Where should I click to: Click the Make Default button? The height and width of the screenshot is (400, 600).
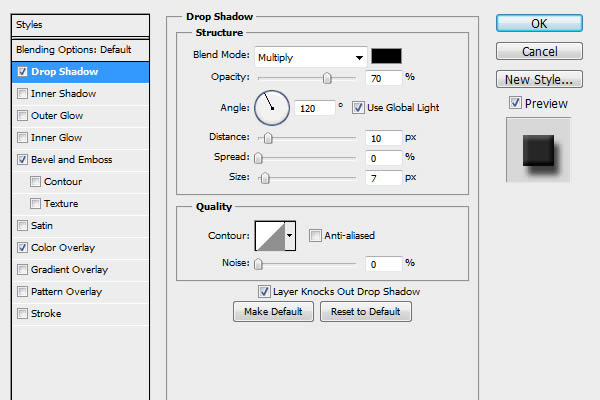(x=272, y=311)
